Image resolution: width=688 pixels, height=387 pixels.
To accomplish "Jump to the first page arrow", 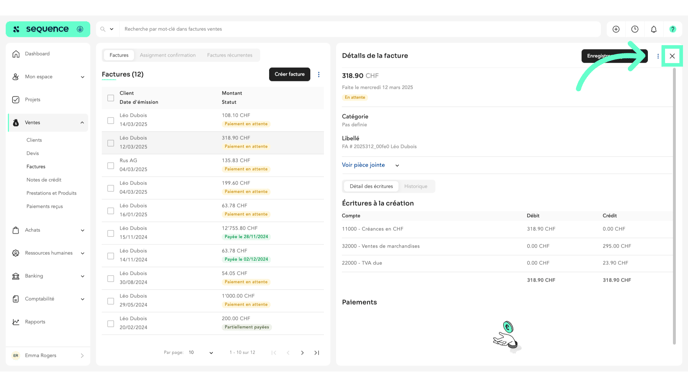I will click(x=273, y=353).
